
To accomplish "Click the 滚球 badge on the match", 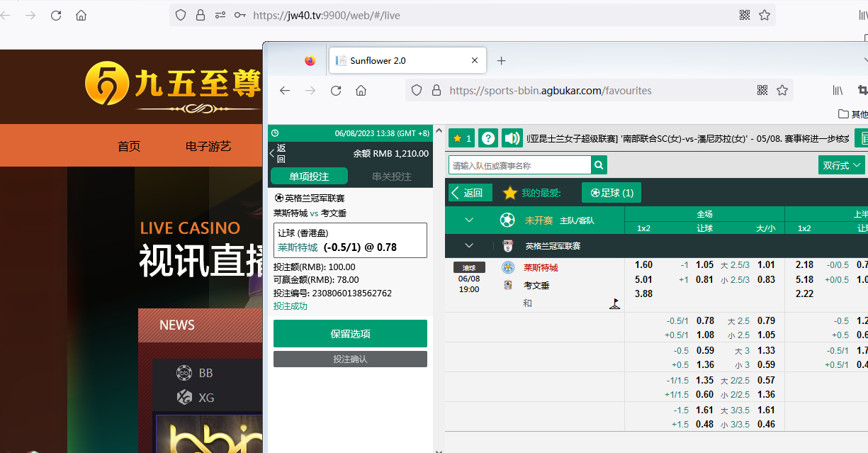I will click(x=469, y=267).
